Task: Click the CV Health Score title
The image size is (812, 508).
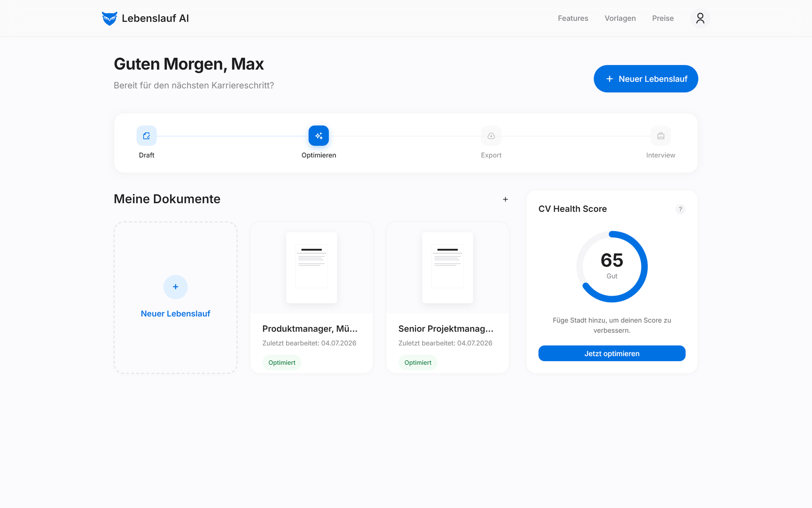Action: point(572,209)
